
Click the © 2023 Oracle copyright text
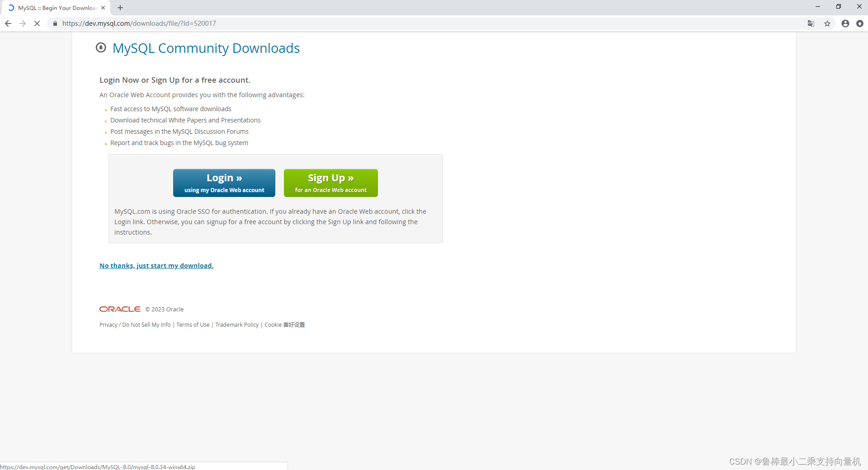coord(165,310)
